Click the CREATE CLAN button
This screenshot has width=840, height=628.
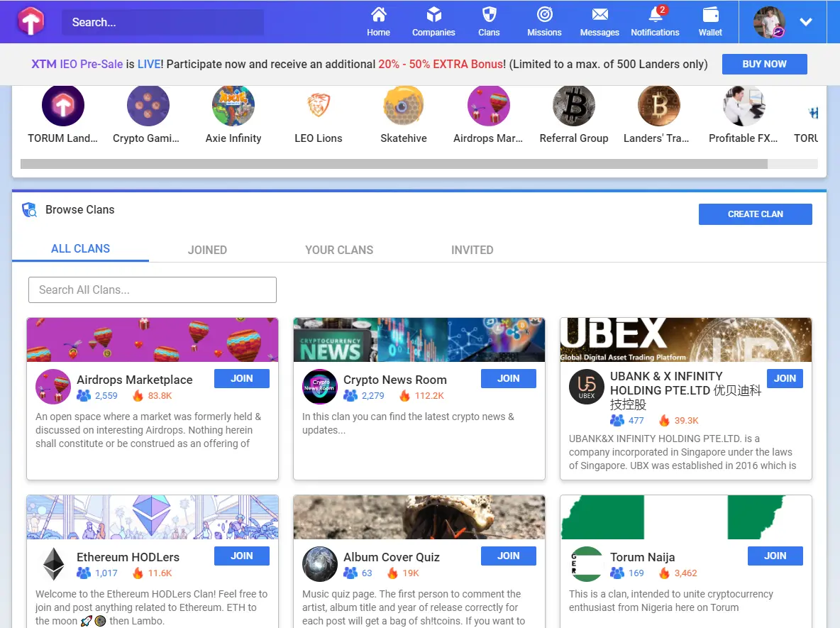point(756,214)
